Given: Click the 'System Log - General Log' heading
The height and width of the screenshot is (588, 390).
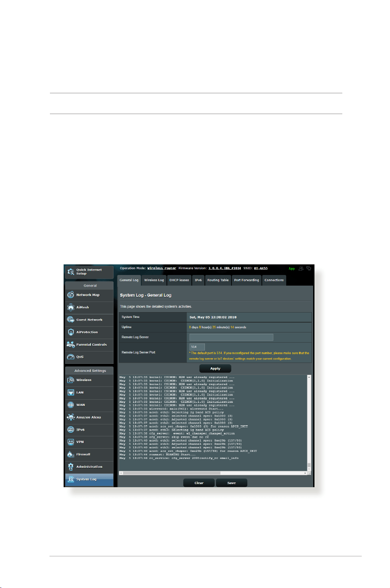Looking at the screenshot, I should pos(146,295).
